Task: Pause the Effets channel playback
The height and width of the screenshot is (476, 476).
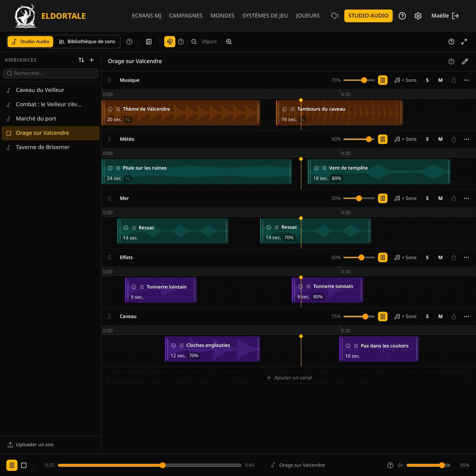Action: [383, 257]
